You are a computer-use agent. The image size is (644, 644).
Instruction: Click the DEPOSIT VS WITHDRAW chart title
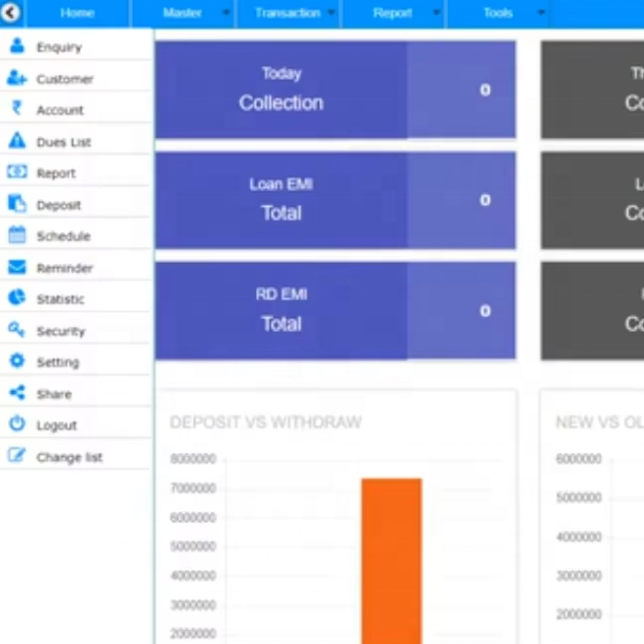(x=266, y=421)
